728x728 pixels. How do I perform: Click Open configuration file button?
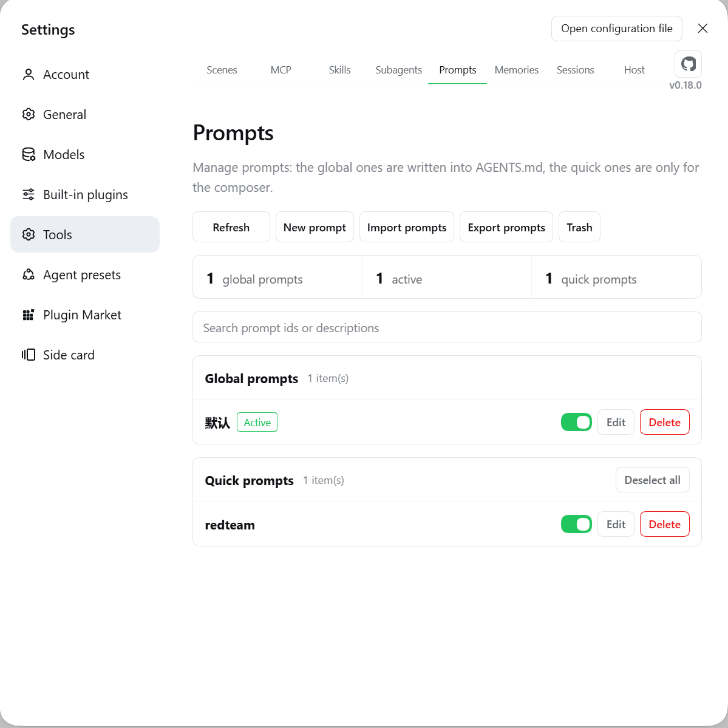coord(616,29)
